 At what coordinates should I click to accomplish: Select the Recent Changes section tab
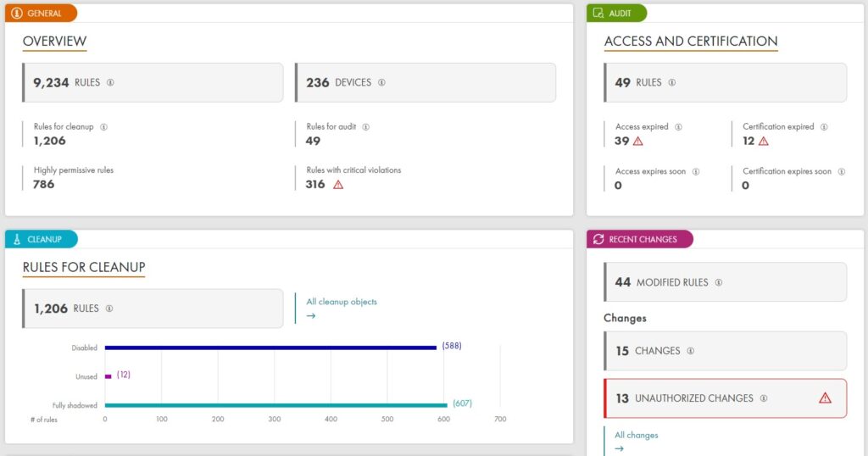tap(640, 239)
